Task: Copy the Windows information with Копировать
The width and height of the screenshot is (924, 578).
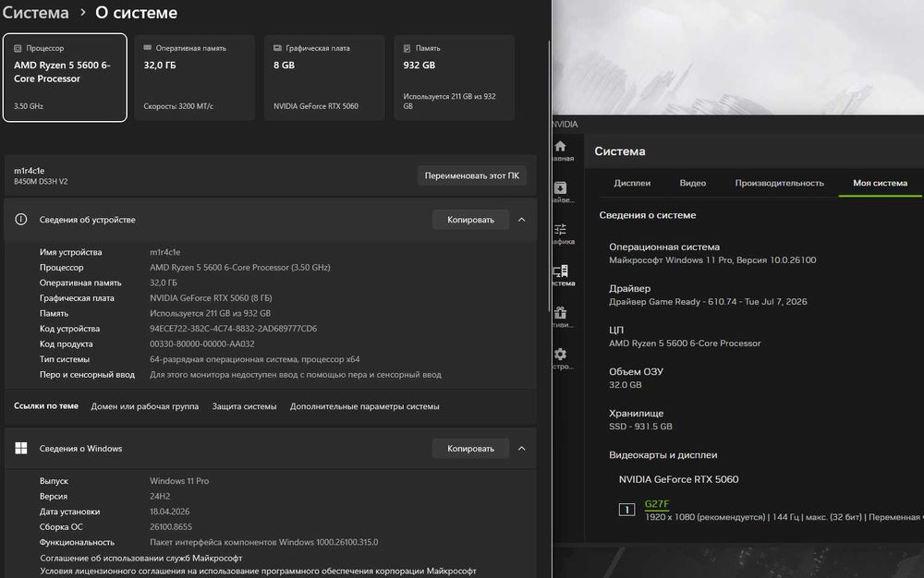Action: tap(470, 449)
